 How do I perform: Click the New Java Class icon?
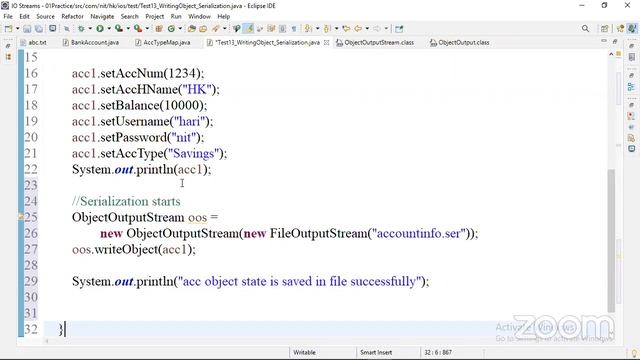[x=171, y=29]
